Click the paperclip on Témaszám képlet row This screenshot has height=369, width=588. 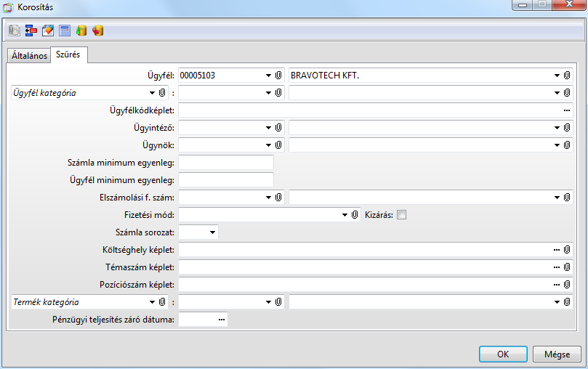[567, 267]
